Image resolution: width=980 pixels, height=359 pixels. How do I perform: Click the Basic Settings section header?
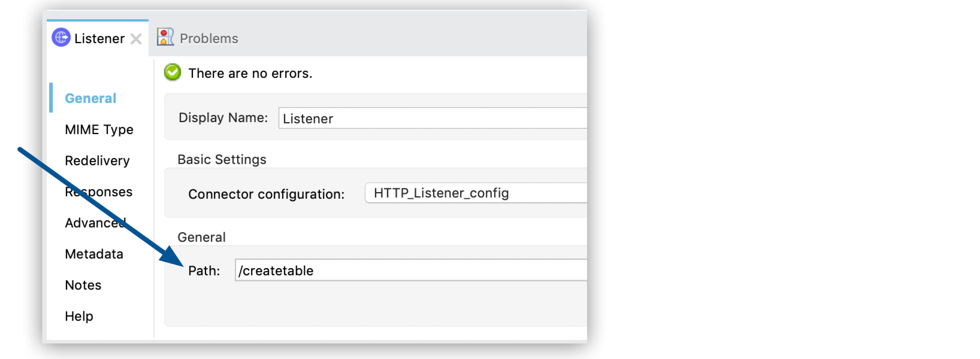point(222,159)
